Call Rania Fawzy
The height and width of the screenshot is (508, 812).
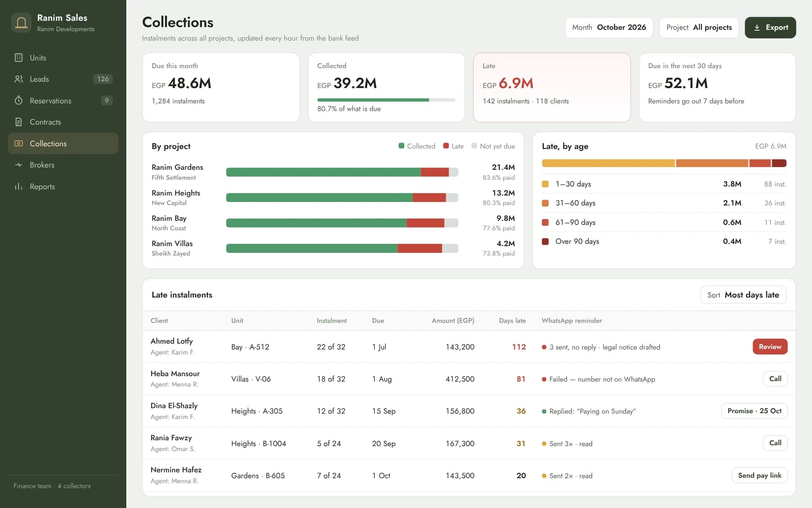coord(775,443)
